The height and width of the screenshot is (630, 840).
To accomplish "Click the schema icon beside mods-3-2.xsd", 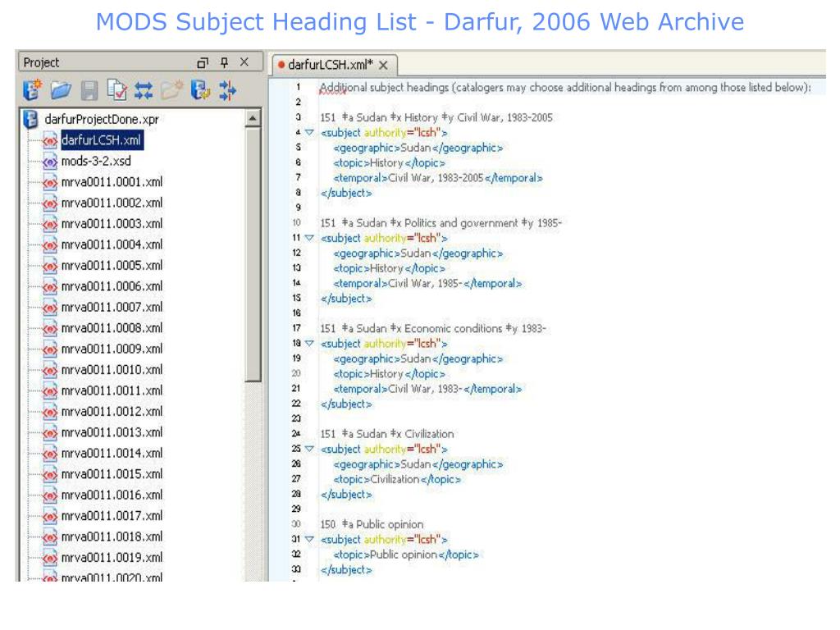I will pos(49,162).
